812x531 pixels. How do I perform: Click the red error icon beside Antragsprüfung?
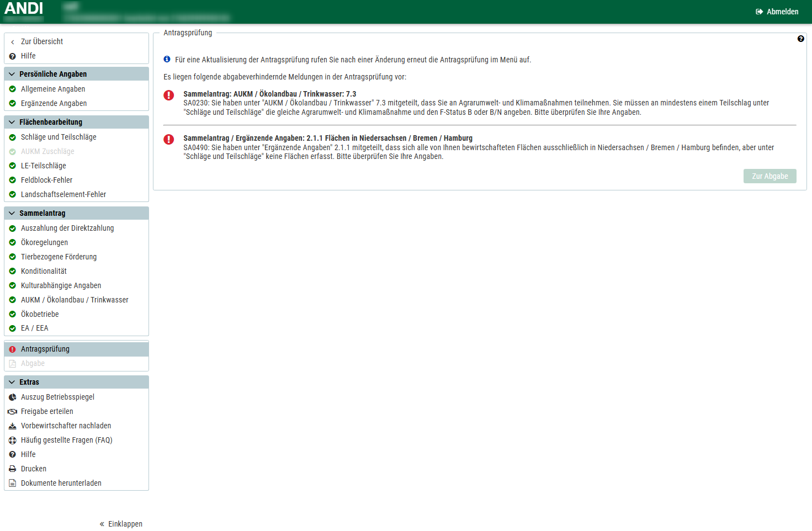click(x=13, y=349)
